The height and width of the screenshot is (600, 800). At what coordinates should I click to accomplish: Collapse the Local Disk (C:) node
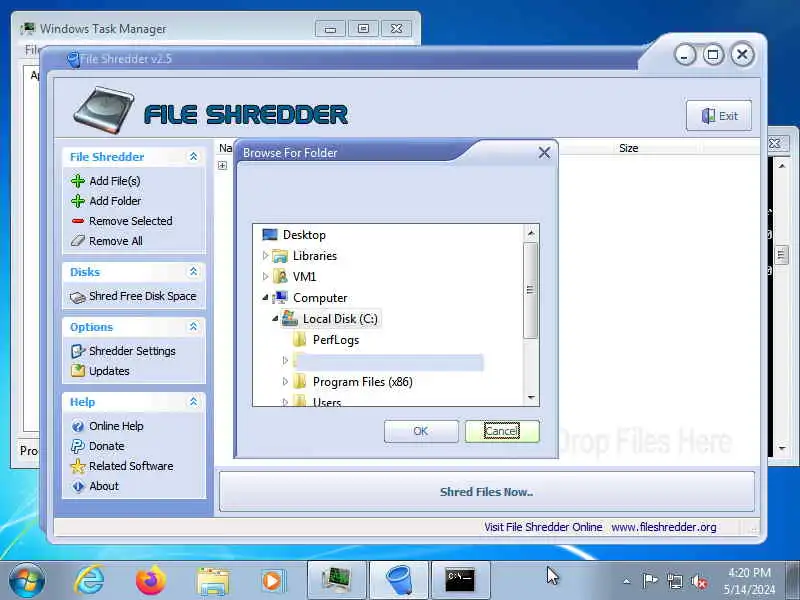click(275, 318)
